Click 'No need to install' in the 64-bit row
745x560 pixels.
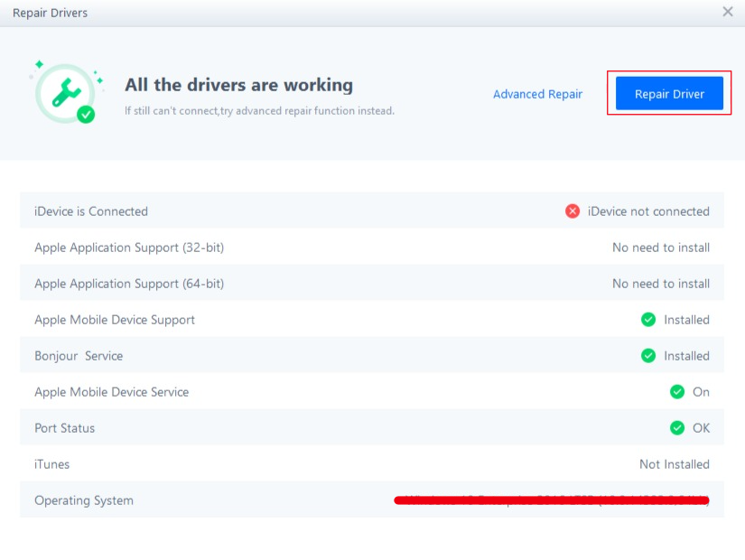(661, 284)
